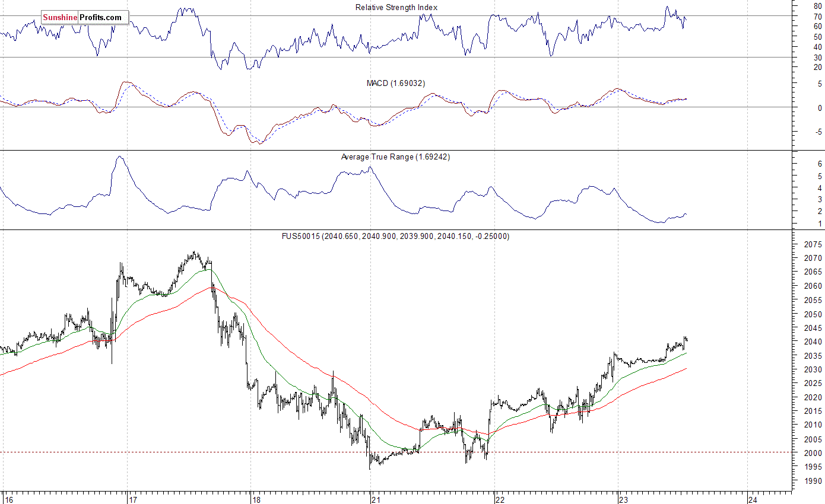Click the RSI scale value 80
Viewport: 825px width, 504px height.
click(x=818, y=5)
